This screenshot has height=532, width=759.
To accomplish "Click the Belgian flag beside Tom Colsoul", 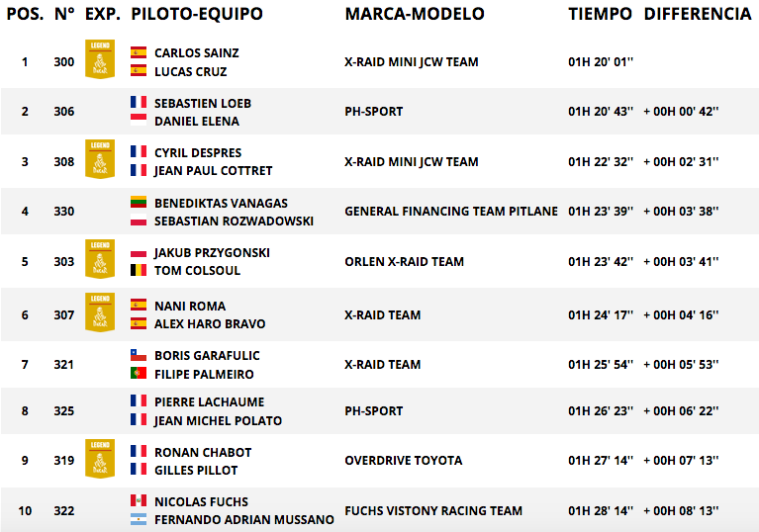I will tap(139, 270).
